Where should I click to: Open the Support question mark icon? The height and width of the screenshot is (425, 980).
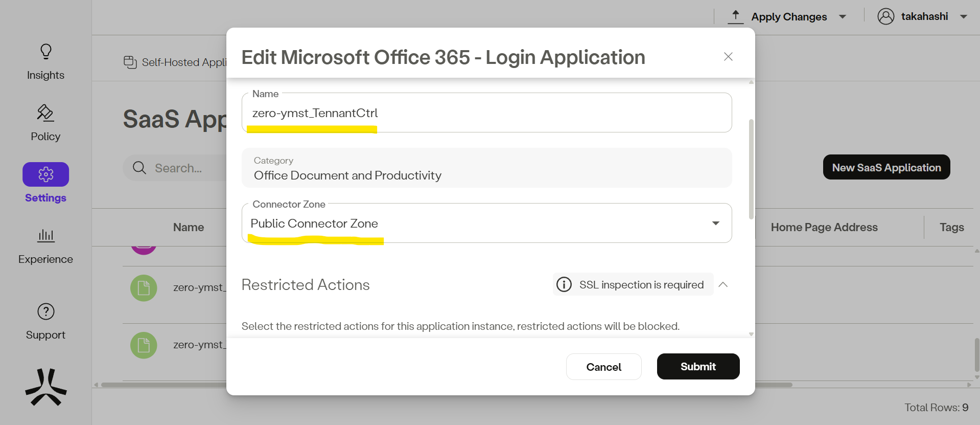pyautogui.click(x=46, y=311)
